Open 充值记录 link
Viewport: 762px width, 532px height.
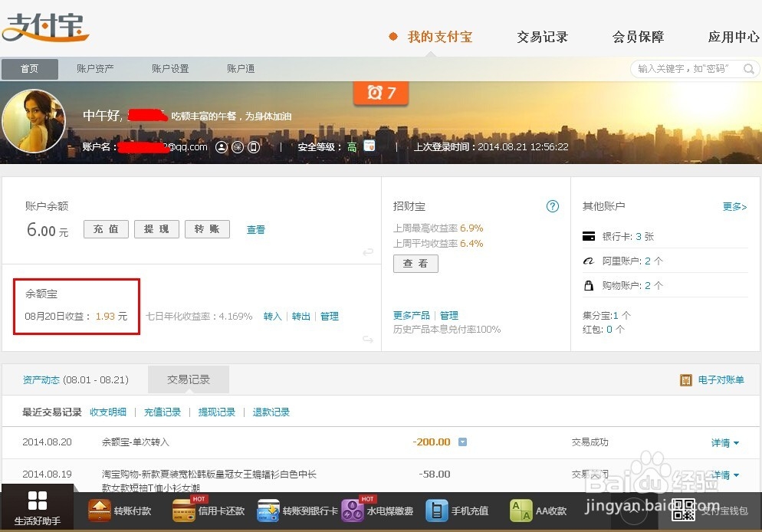click(x=163, y=412)
